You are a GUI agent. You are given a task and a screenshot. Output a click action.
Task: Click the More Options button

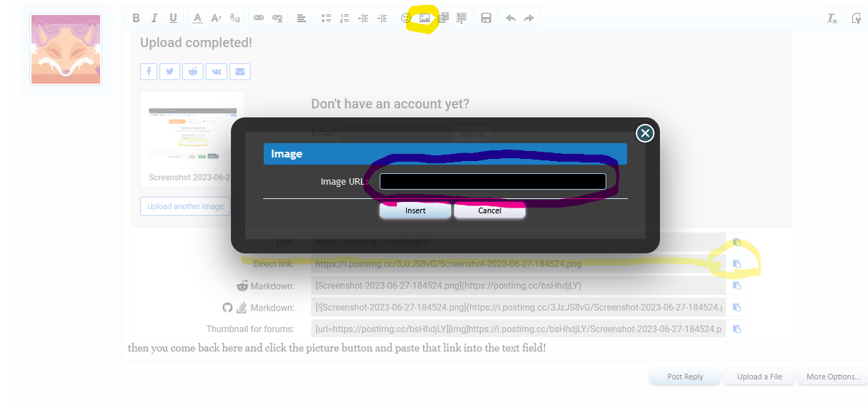click(x=834, y=377)
